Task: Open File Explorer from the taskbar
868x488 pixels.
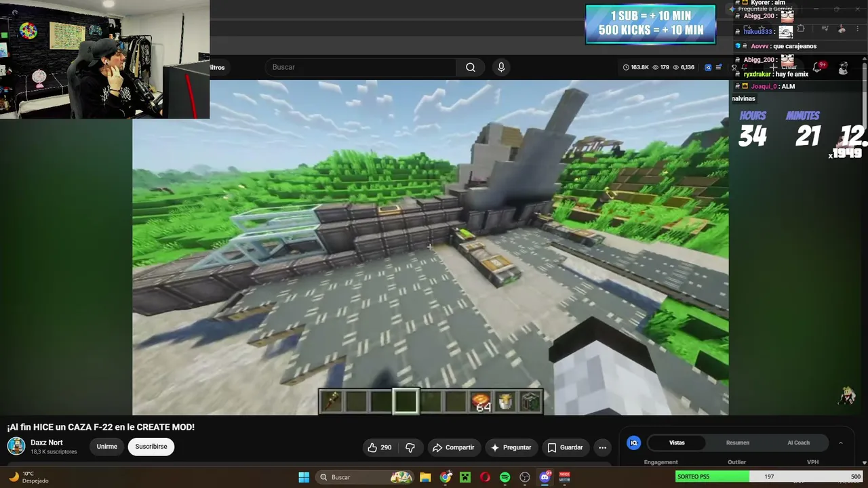Action: click(425, 477)
